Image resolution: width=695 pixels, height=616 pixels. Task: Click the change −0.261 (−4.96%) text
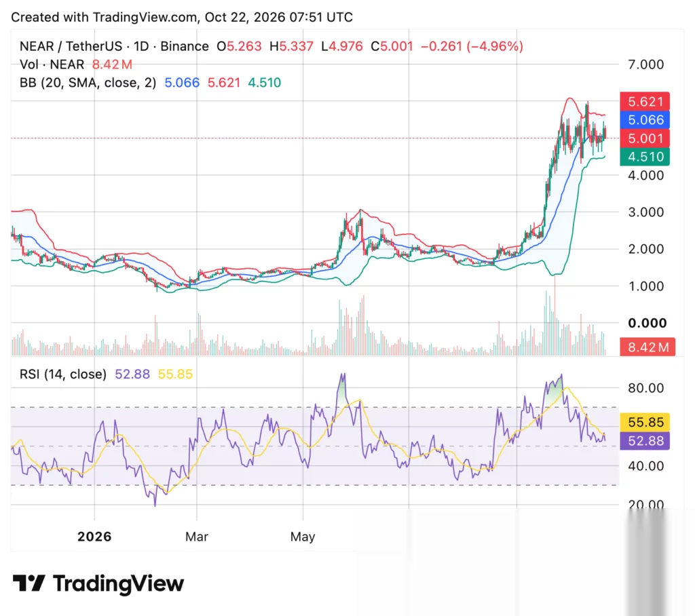(x=472, y=46)
